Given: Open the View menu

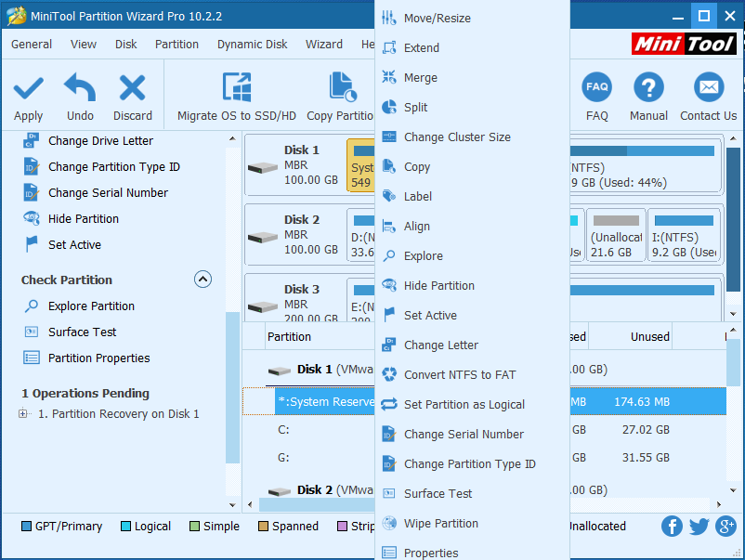Looking at the screenshot, I should (84, 45).
